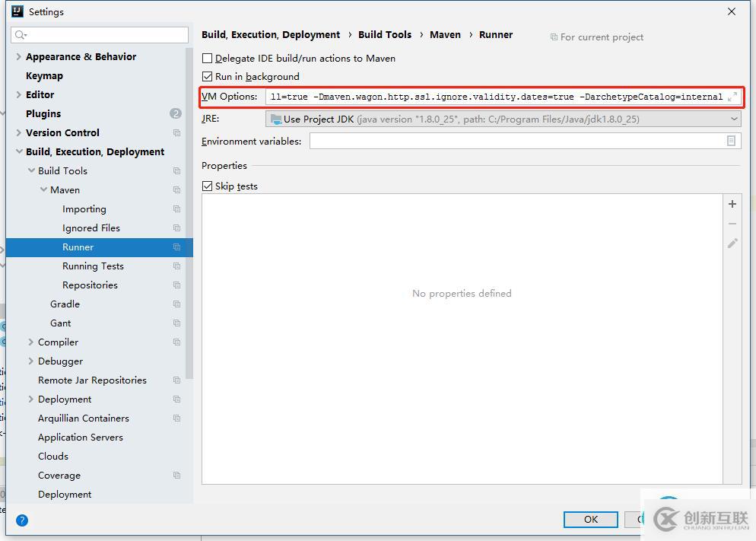The width and height of the screenshot is (756, 541).
Task: Click project-level icon next to Importing
Action: pos(177,208)
